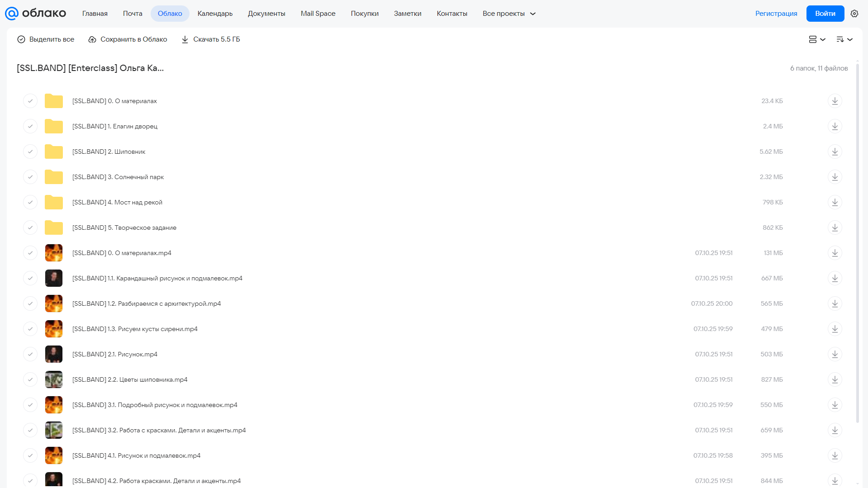Download the Елагин дворец folder

(x=835, y=126)
